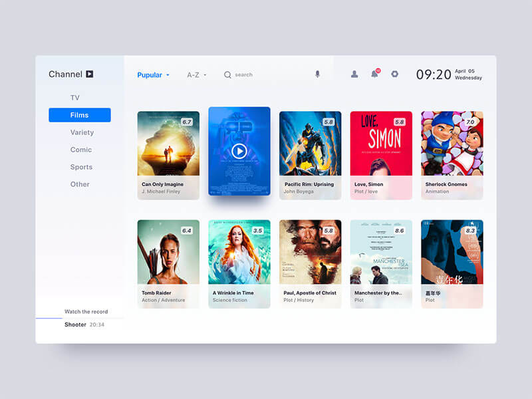This screenshot has width=532, height=399.
Task: Play the highlighted blue movie card
Action: click(239, 152)
